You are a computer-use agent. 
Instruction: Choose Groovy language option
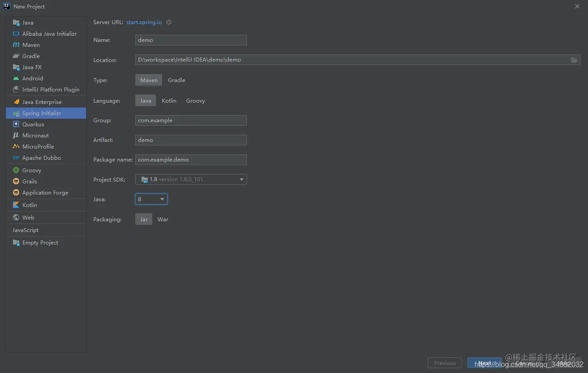pos(196,101)
